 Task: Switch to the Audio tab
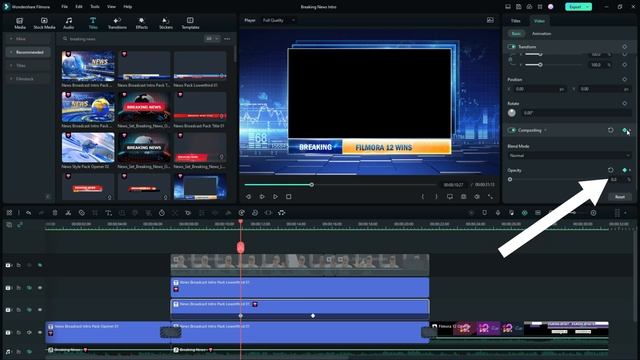pos(69,23)
